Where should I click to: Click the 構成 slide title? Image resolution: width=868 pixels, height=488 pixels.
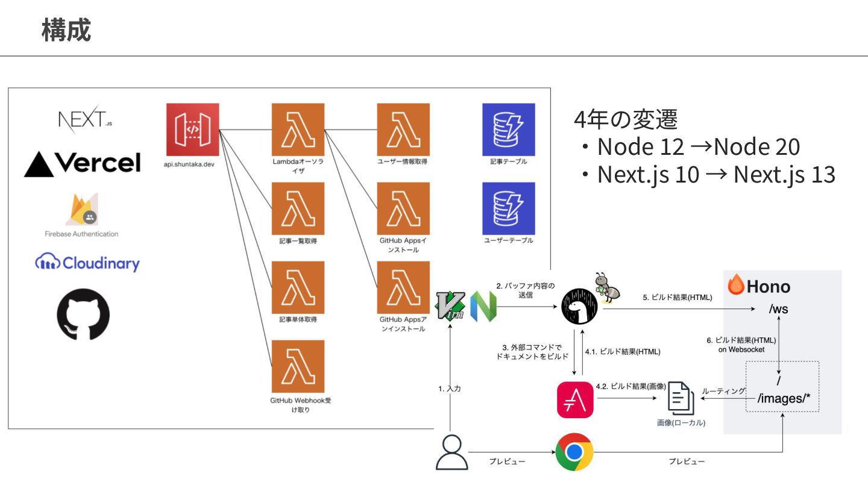tap(66, 30)
